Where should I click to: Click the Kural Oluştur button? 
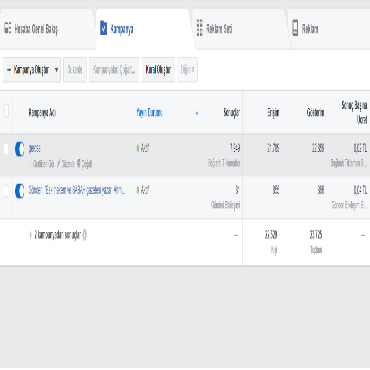click(x=158, y=70)
